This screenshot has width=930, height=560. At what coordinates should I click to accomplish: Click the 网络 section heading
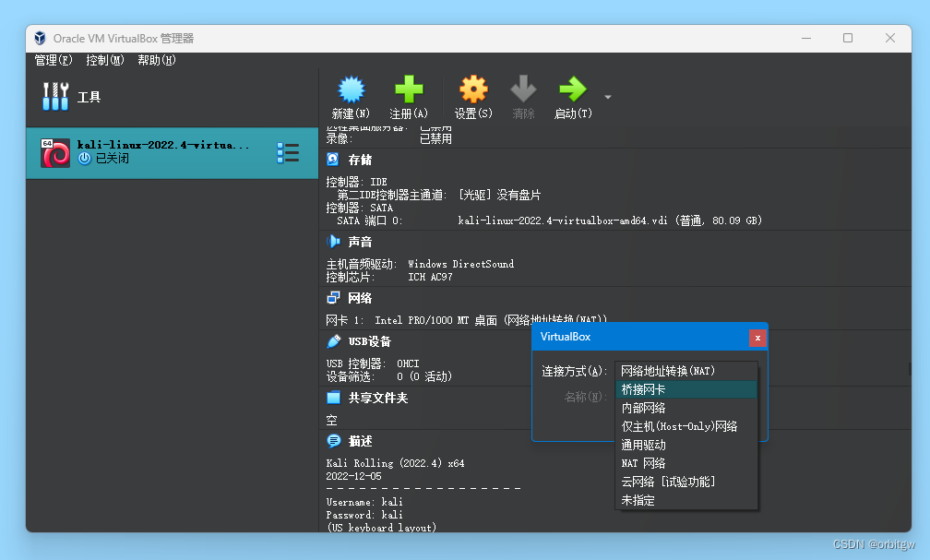[x=360, y=298]
